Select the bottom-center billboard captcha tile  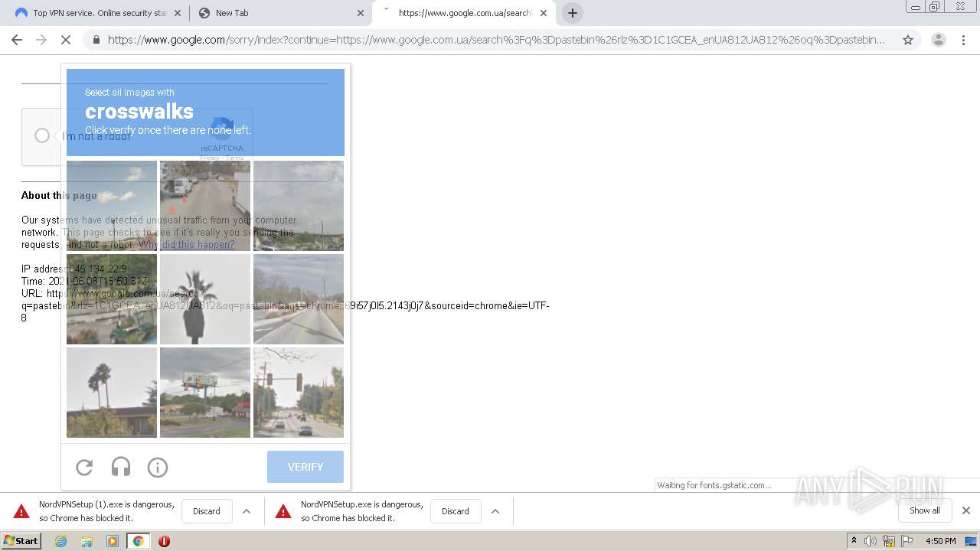(205, 393)
